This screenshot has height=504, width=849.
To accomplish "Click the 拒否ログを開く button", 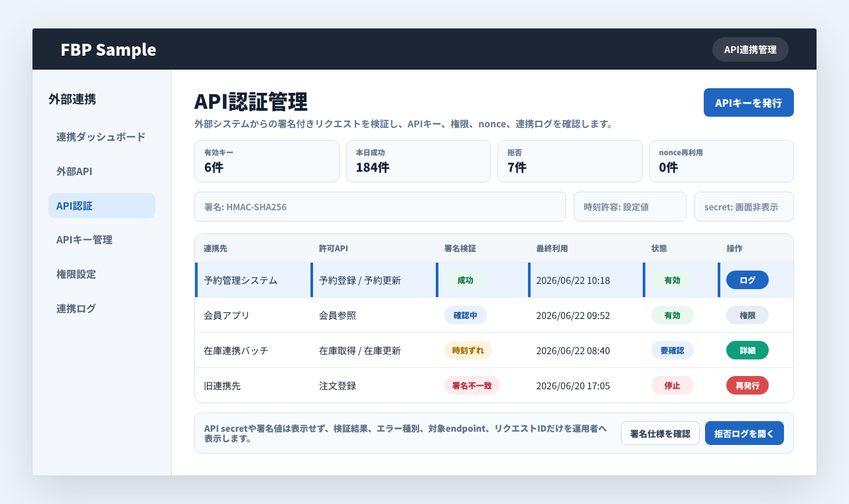I will click(x=744, y=434).
